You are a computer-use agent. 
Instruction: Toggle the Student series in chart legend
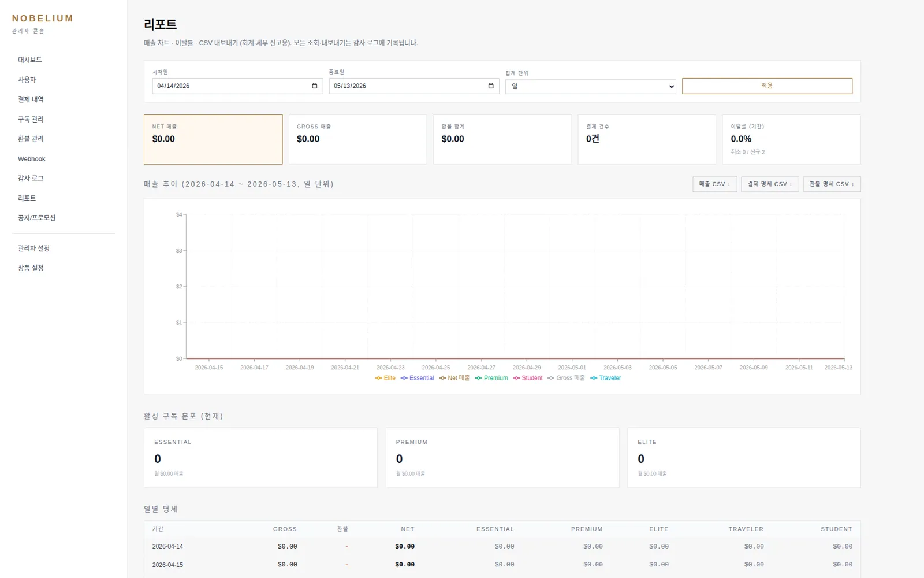528,378
